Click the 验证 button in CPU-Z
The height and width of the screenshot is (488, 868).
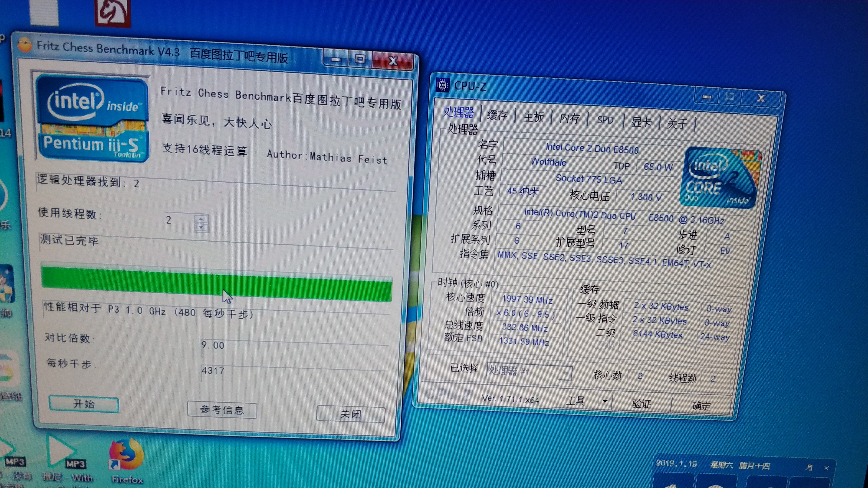click(642, 403)
